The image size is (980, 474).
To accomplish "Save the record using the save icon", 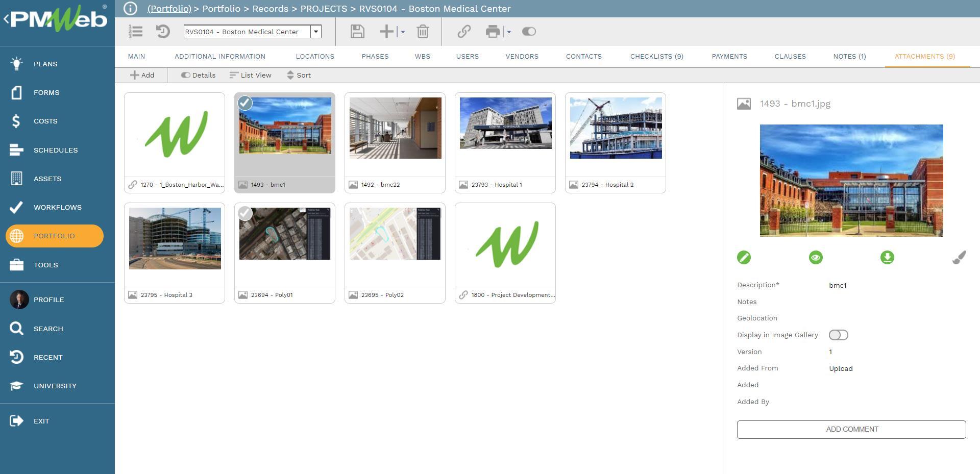I will 357,32.
